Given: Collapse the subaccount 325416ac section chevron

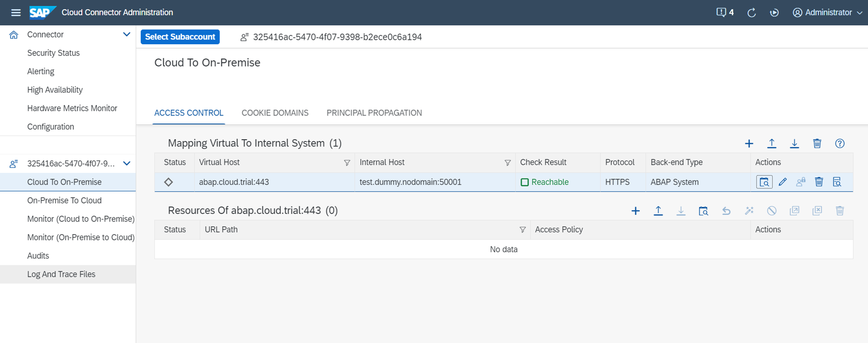Looking at the screenshot, I should pyautogui.click(x=126, y=164).
